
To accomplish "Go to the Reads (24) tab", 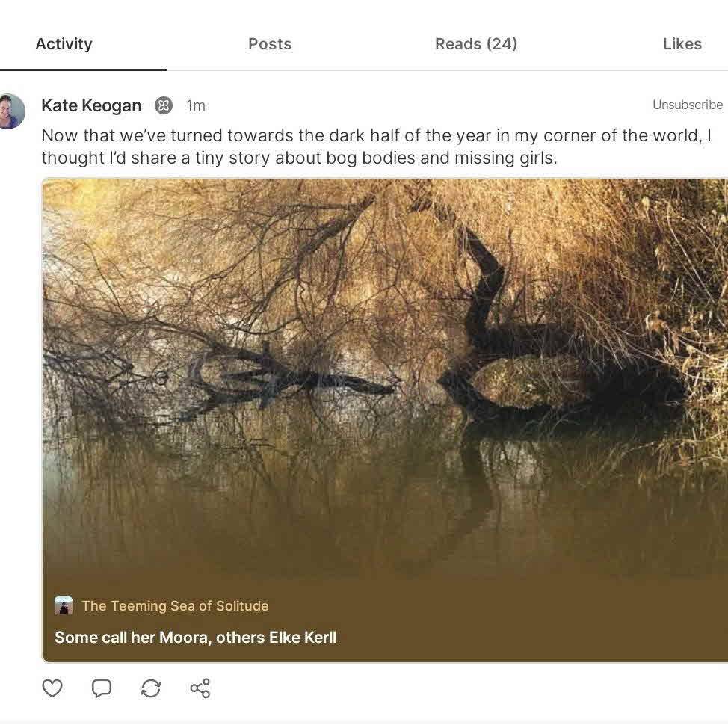I will (476, 44).
